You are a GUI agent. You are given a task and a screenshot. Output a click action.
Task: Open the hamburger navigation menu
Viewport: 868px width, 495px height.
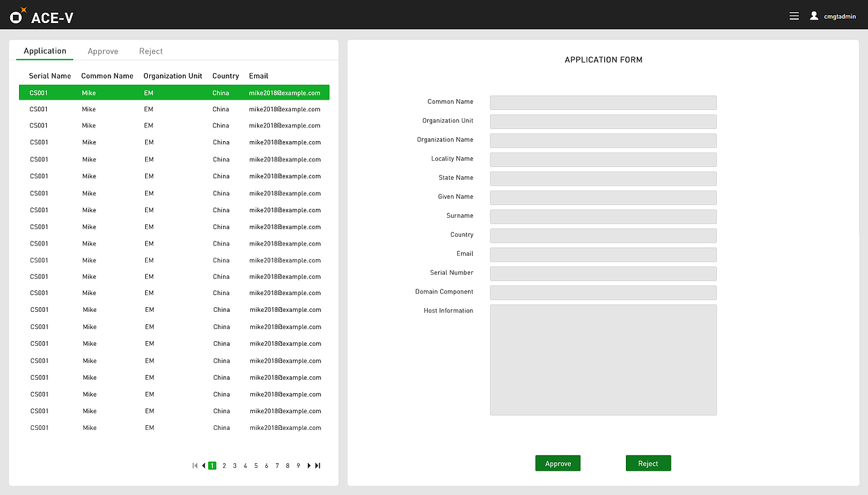[x=793, y=15]
